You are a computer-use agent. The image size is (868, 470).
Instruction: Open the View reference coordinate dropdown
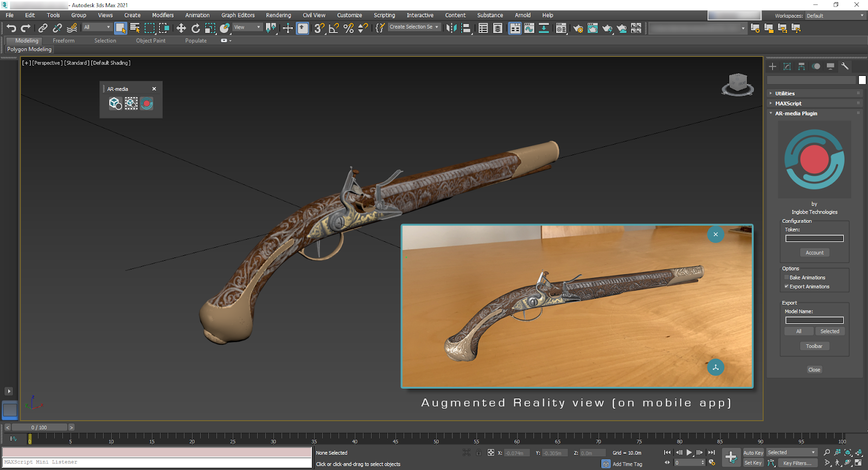(247, 27)
